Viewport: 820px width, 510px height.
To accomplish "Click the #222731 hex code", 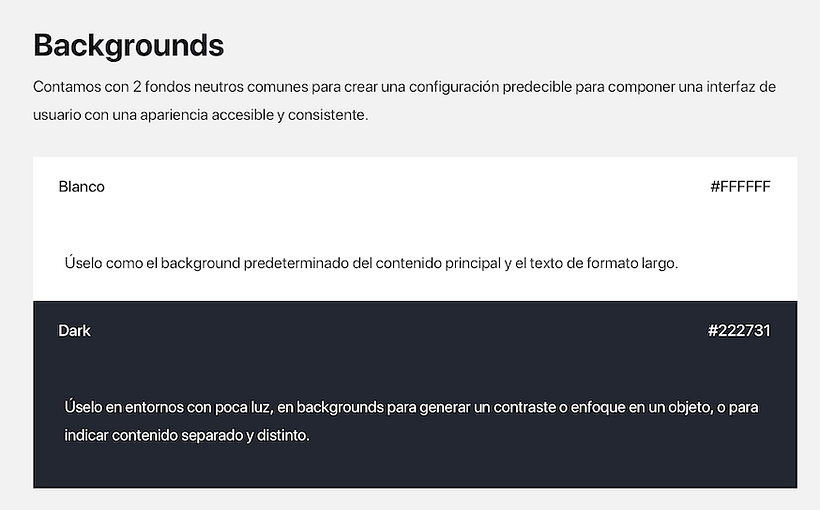I will (739, 331).
